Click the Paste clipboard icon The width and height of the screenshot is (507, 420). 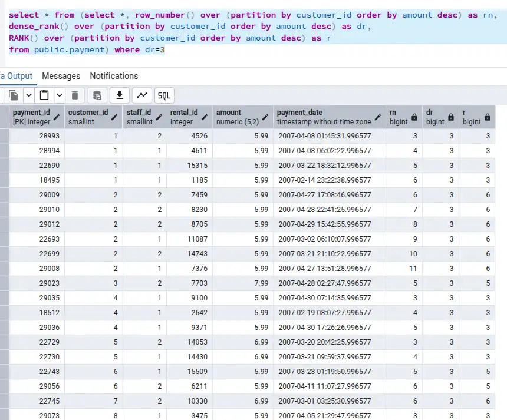(44, 95)
